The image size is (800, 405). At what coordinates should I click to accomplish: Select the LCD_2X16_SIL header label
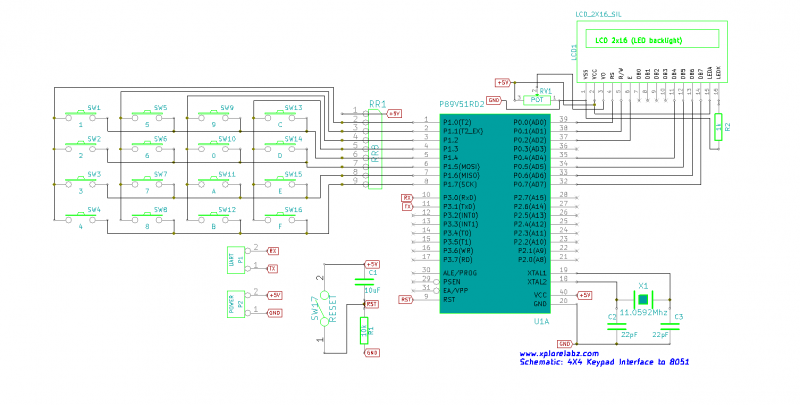tap(598, 15)
